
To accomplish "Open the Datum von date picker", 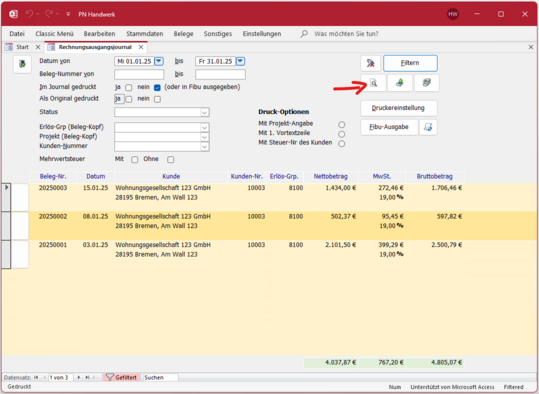I will click(x=159, y=61).
